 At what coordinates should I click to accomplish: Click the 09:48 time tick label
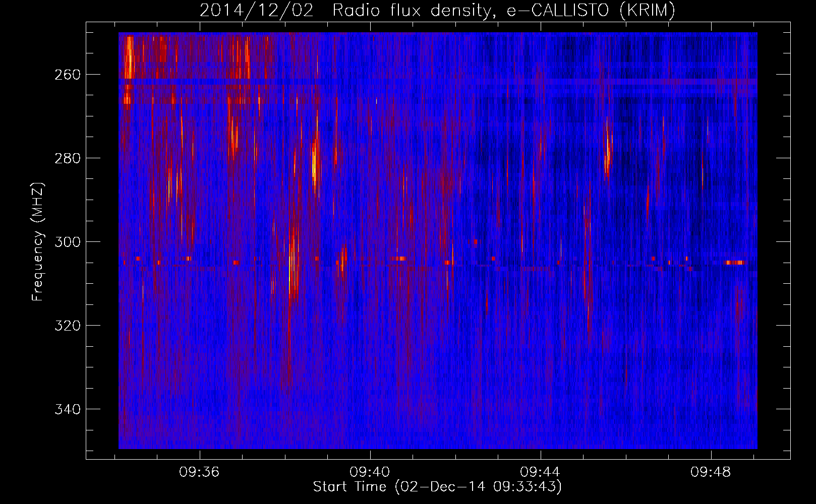tap(711, 472)
